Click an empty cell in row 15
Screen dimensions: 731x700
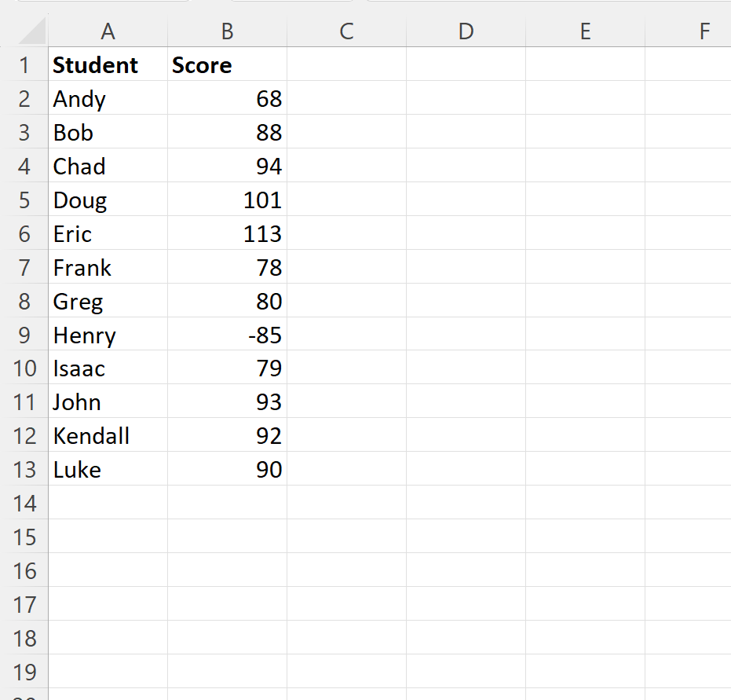pos(345,537)
